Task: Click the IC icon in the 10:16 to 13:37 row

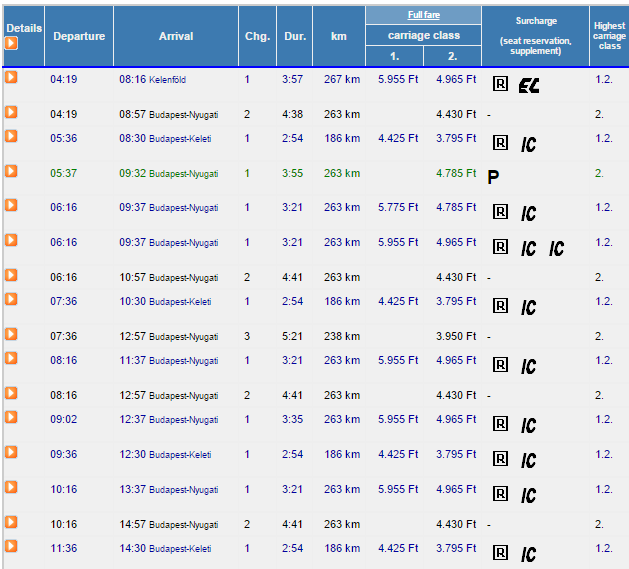Action: pos(528,495)
